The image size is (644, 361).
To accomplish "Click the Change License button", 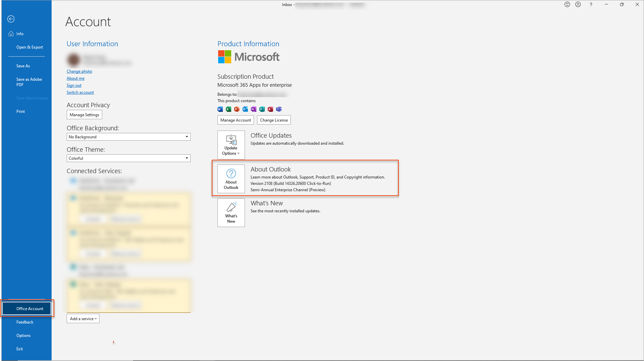I will pos(273,120).
